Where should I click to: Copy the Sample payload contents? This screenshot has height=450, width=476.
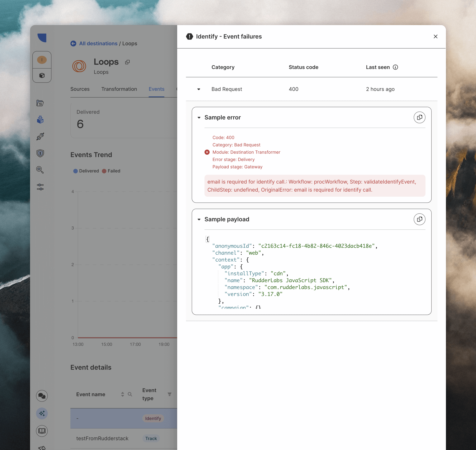[x=419, y=219]
